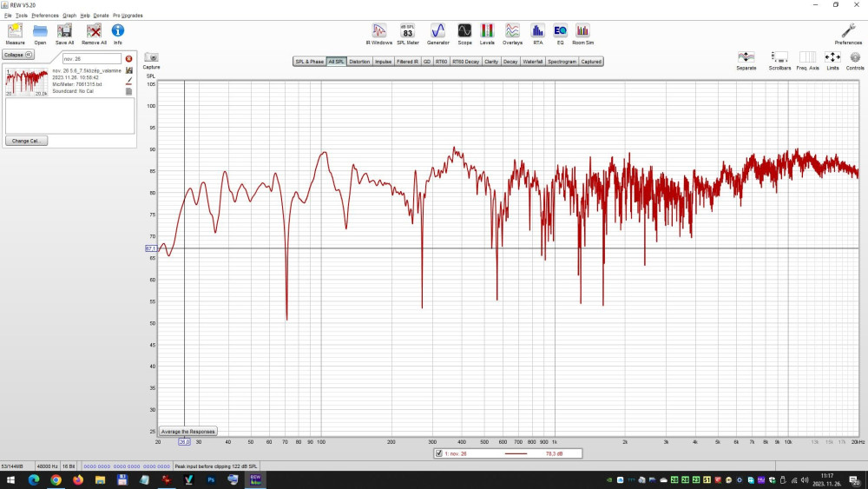
Task: Open the RTA analyzer window
Action: [537, 31]
